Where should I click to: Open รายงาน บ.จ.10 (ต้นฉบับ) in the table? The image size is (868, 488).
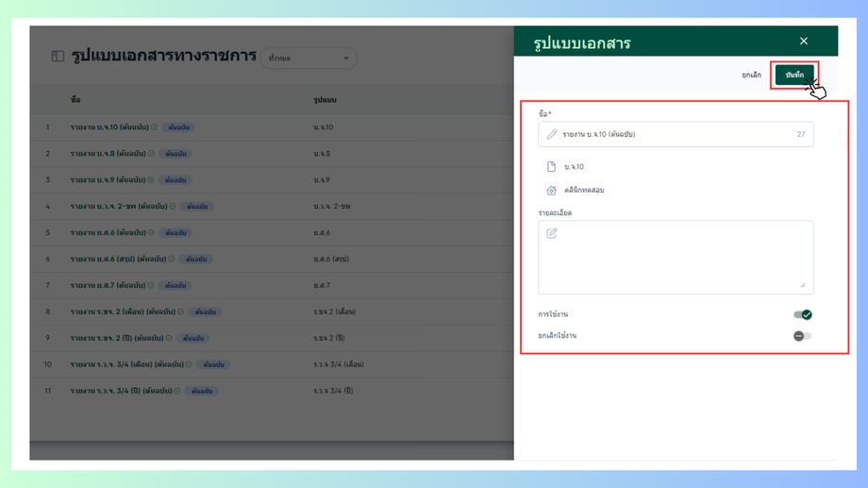(109, 127)
